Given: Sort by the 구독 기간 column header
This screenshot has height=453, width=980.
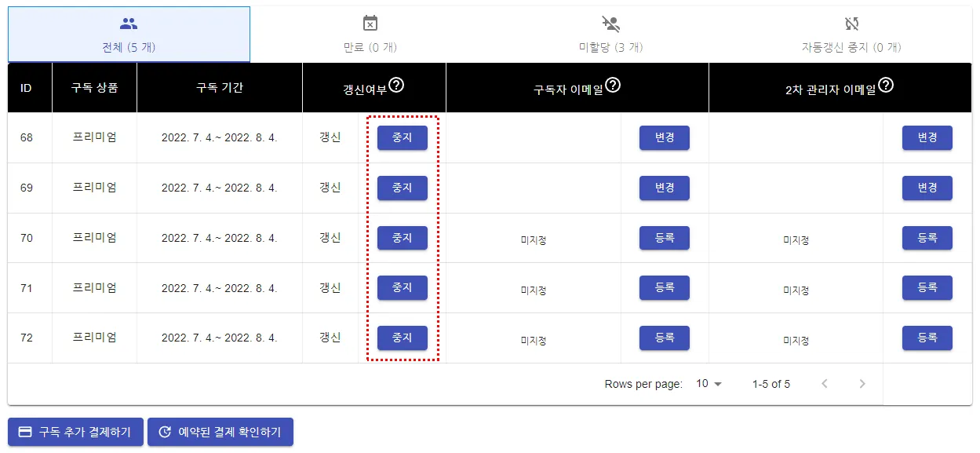Looking at the screenshot, I should pyautogui.click(x=220, y=88).
